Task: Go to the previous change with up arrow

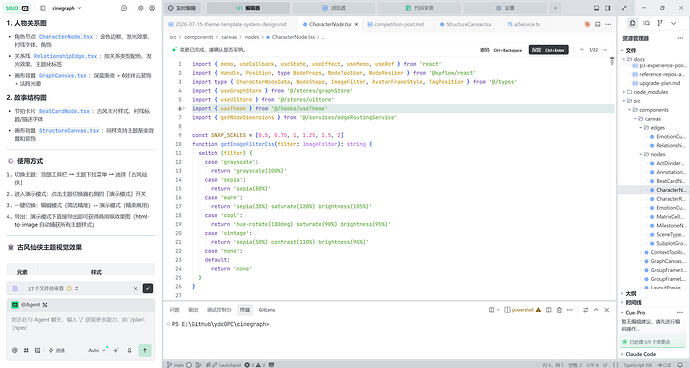Action: [582, 50]
